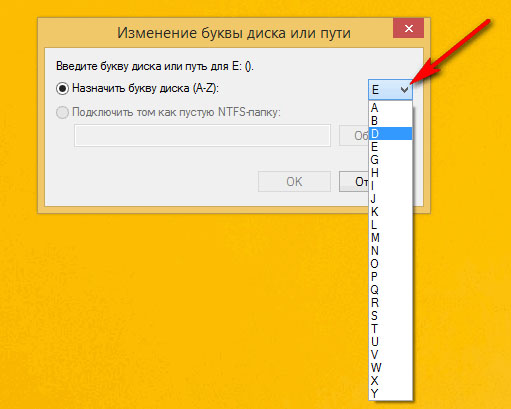Choose letter W in the drive list
This screenshot has width=511, height=409.
[x=390, y=368]
